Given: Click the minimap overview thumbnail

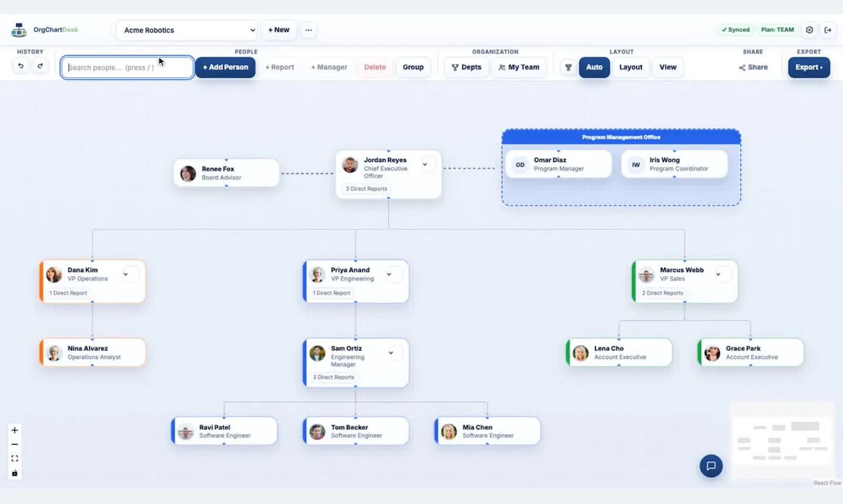Looking at the screenshot, I should click(782, 440).
